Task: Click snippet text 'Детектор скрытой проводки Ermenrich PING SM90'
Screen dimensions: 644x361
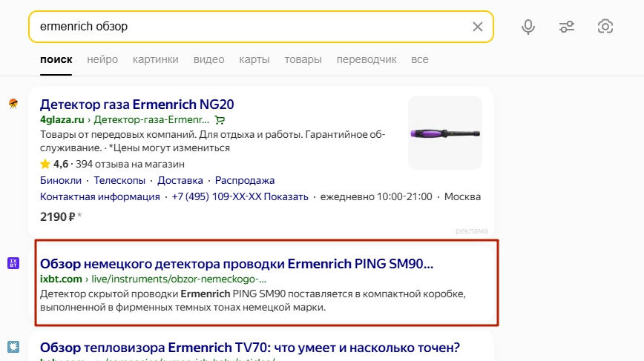Action: 162,294
